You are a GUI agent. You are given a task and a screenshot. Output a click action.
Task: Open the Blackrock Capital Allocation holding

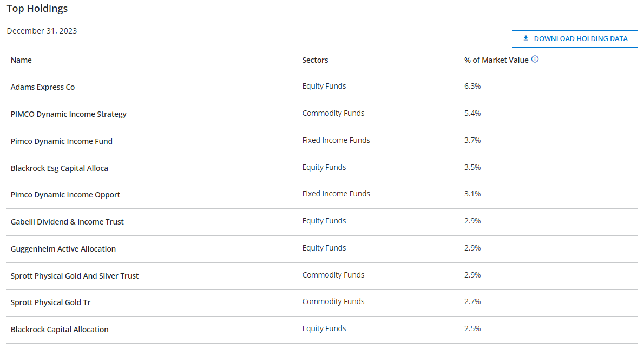[x=60, y=328]
